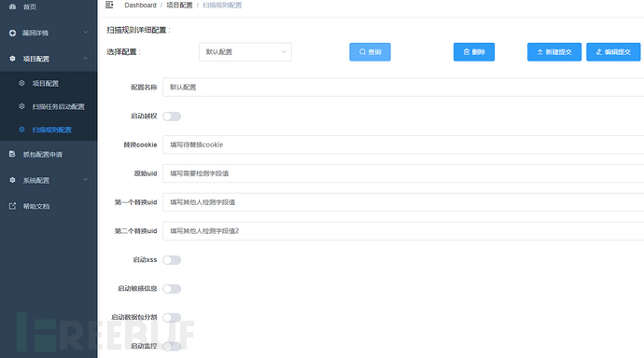This screenshot has height=358, width=644.
Task: Turn on the 启动数据包分割 switch
Action: [x=172, y=317]
